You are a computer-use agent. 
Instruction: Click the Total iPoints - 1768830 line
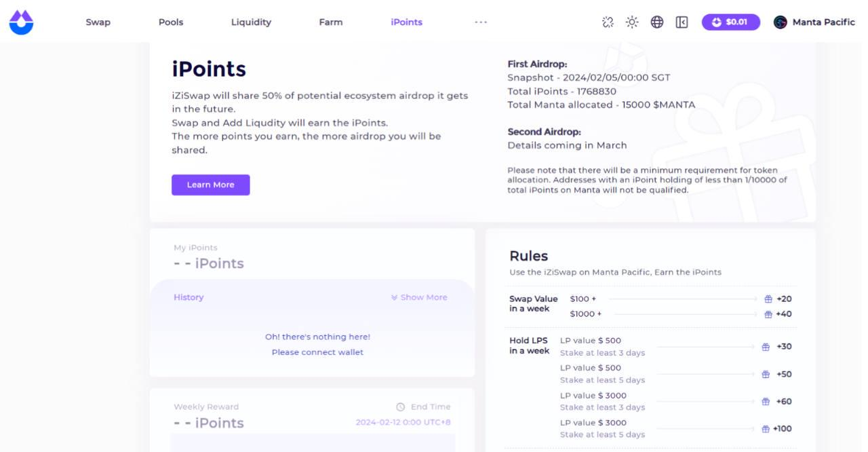[561, 91]
